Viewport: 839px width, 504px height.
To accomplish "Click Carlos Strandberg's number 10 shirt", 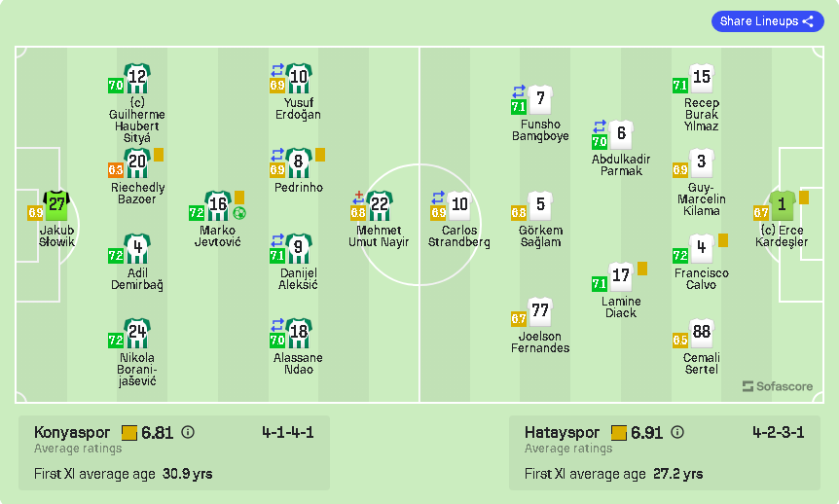I will (x=459, y=205).
